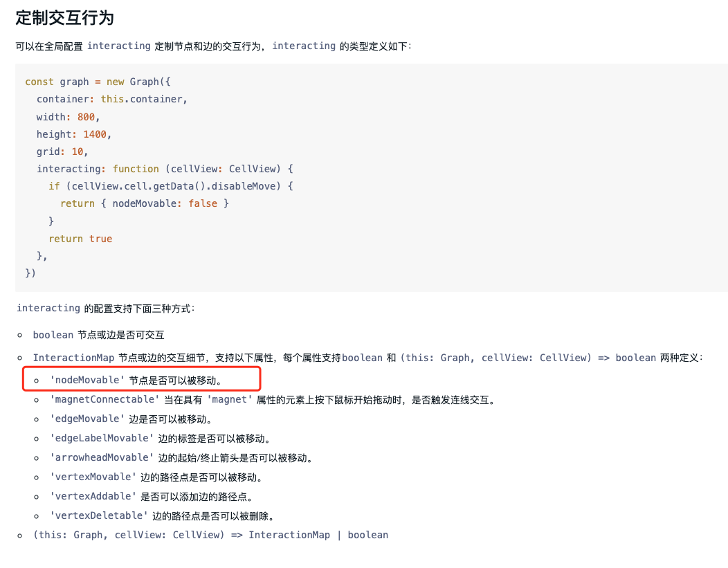728x568 pixels.
Task: Click the code line width: 800
Action: 66,116
